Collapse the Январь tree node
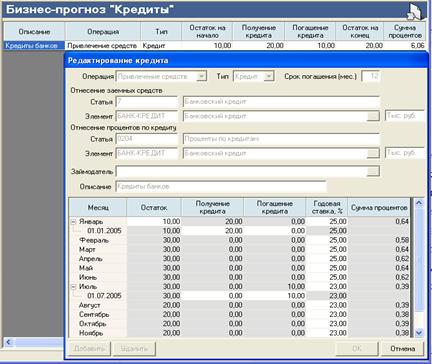This screenshot has width=432, height=364. click(74, 222)
